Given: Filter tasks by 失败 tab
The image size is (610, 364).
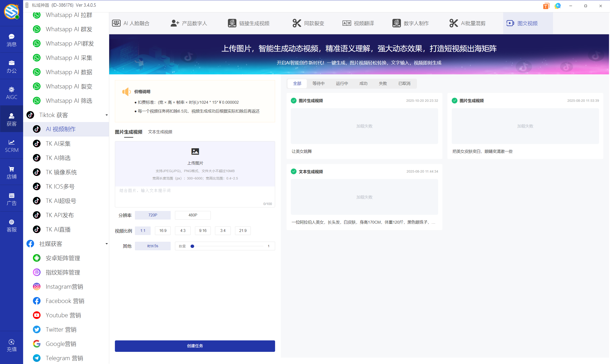Looking at the screenshot, I should [383, 83].
